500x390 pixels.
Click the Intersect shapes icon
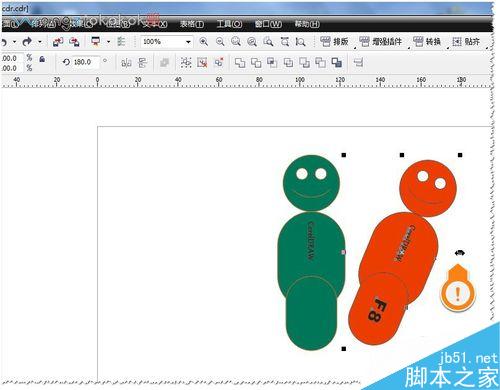(x=272, y=63)
